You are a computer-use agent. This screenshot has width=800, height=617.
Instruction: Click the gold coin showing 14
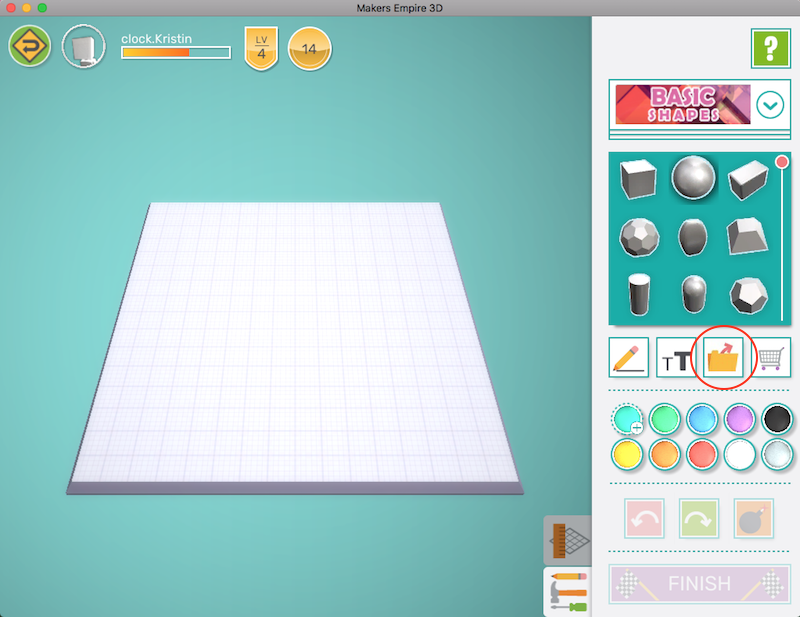coord(310,49)
